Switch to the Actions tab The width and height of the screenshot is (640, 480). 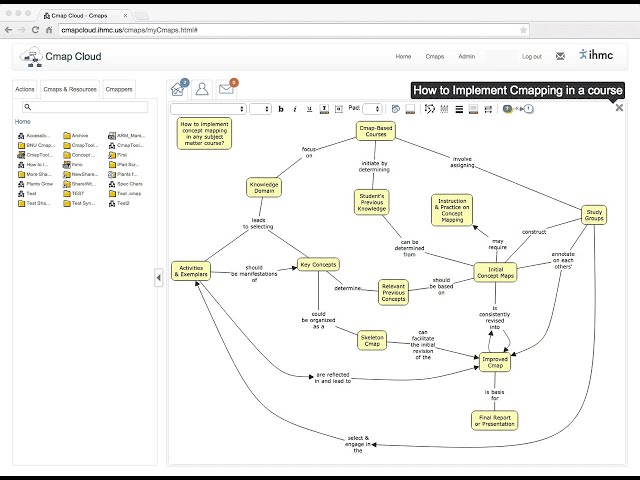tap(25, 89)
